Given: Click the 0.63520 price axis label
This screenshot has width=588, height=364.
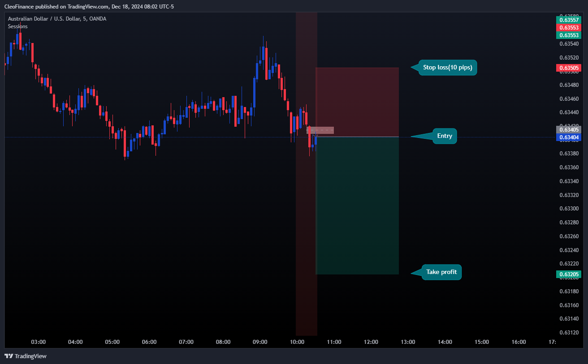Looking at the screenshot, I should pos(569,58).
